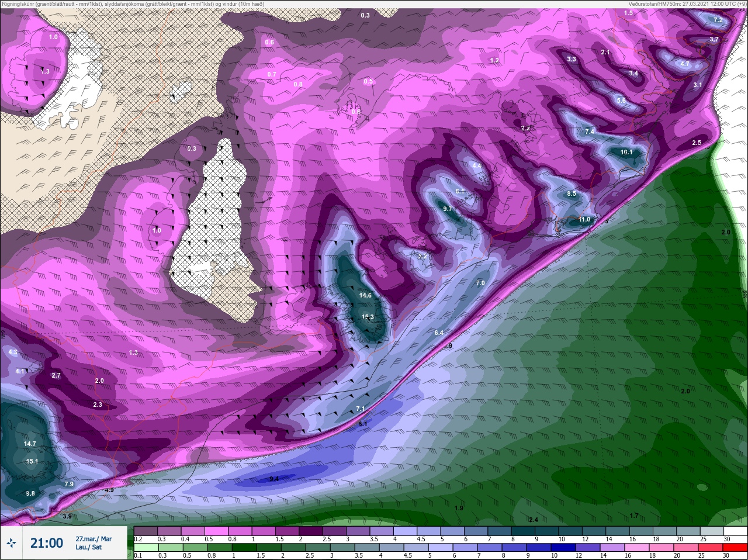Viewport: 748px width, 560px height.
Task: Click the 7.9 precipitation value on the map
Action: click(x=69, y=484)
